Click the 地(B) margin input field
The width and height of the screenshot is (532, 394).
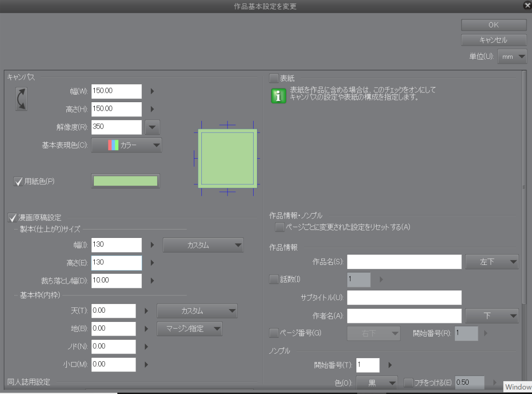113,329
